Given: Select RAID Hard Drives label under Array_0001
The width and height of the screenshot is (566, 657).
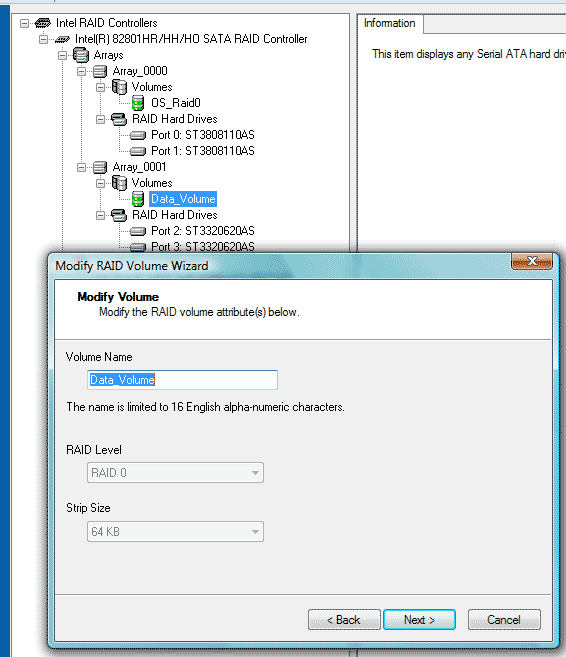Looking at the screenshot, I should coord(175,215).
